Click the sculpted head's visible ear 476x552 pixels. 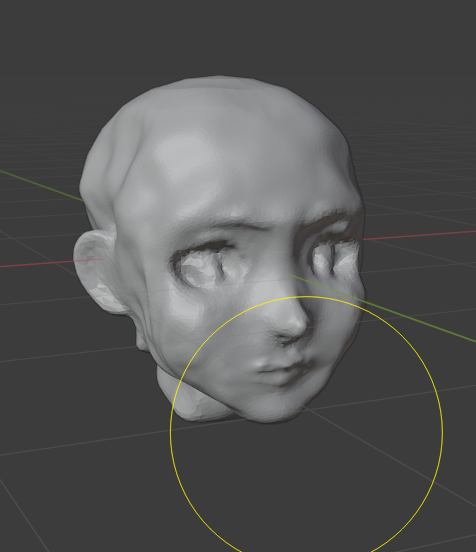(98, 272)
